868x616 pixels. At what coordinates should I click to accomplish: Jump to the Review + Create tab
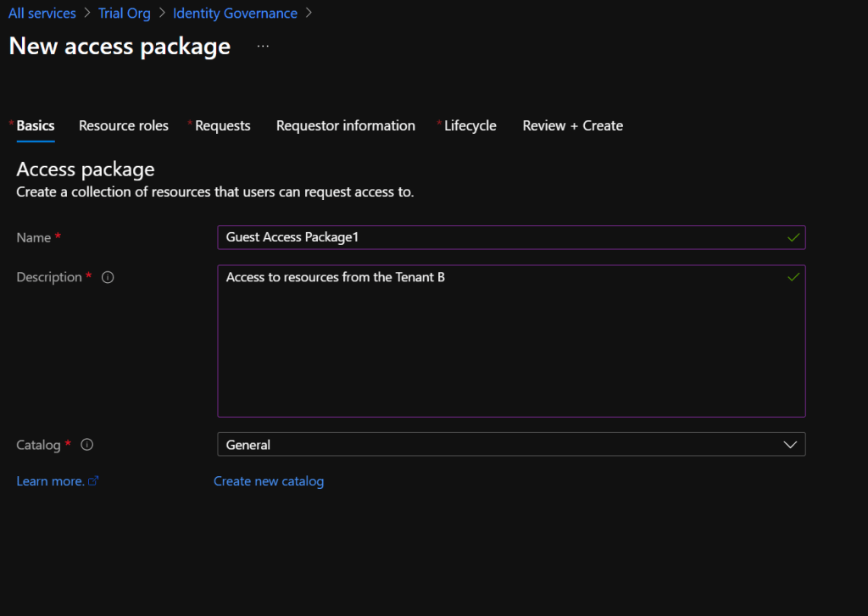point(572,126)
